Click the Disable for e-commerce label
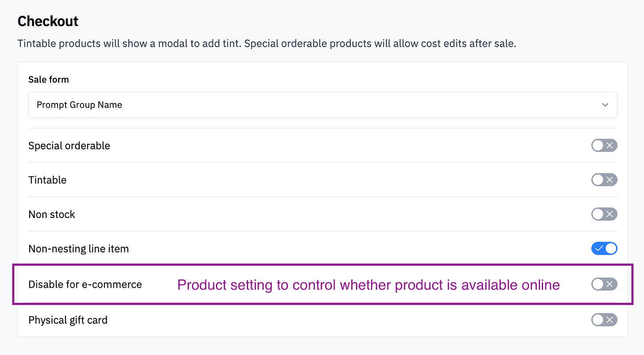This screenshot has height=355, width=644. (x=85, y=284)
